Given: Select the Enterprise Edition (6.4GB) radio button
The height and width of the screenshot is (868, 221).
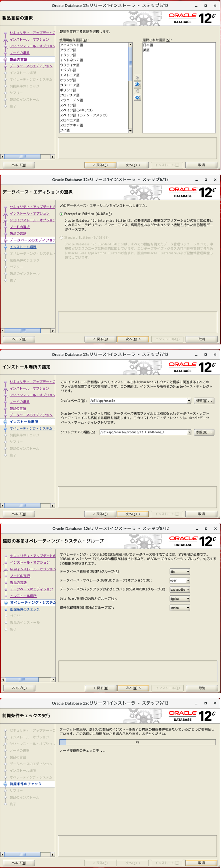Looking at the screenshot, I should (x=61, y=214).
